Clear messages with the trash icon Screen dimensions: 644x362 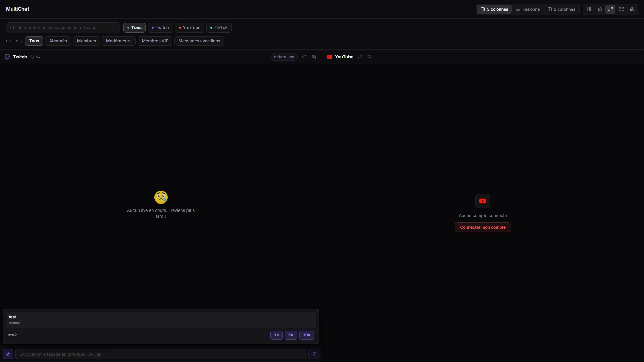[x=600, y=9]
